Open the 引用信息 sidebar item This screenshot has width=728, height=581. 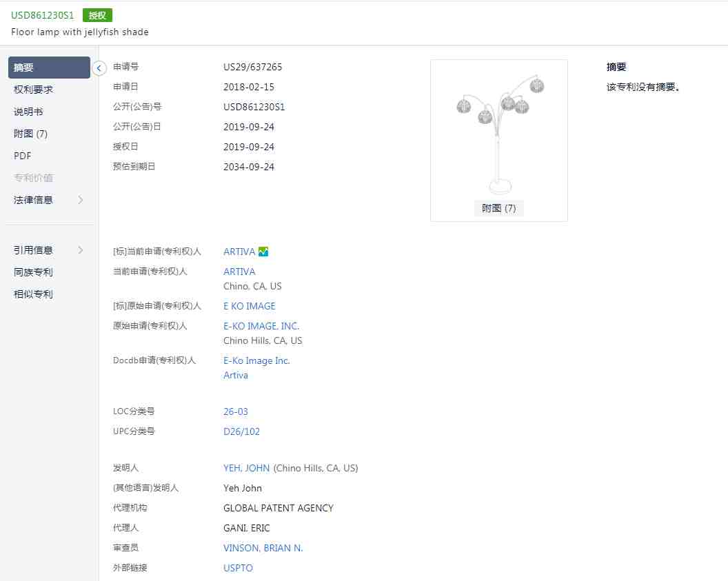point(33,250)
